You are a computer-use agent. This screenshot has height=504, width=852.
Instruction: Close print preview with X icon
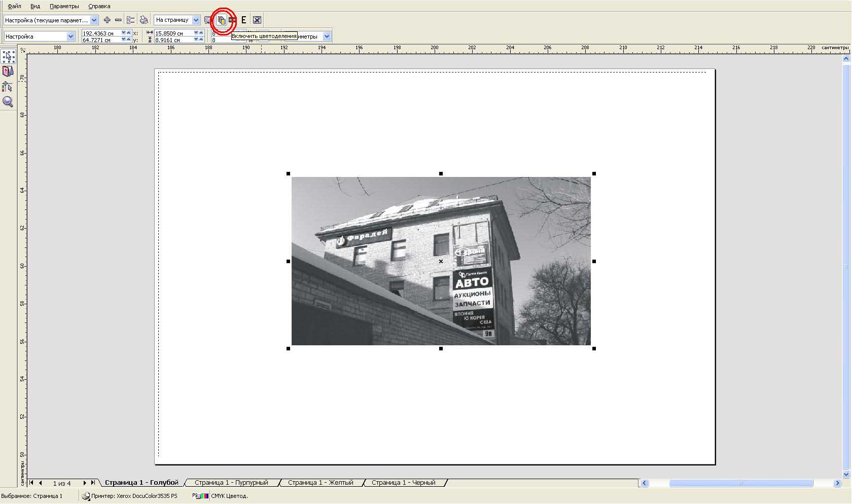click(x=257, y=20)
